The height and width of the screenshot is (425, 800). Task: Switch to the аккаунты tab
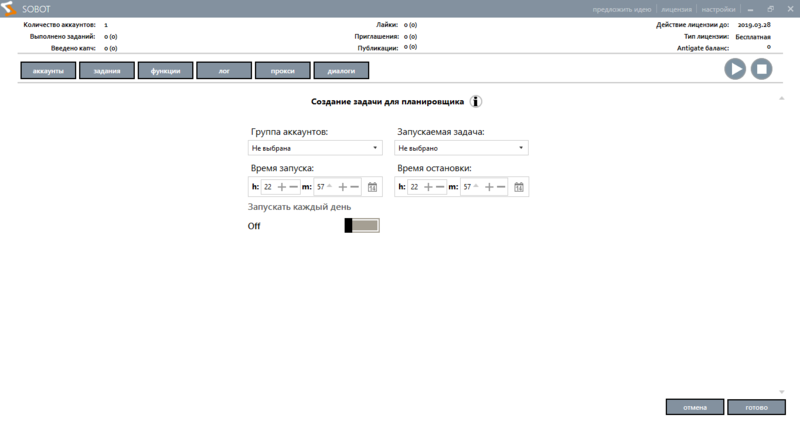[48, 71]
